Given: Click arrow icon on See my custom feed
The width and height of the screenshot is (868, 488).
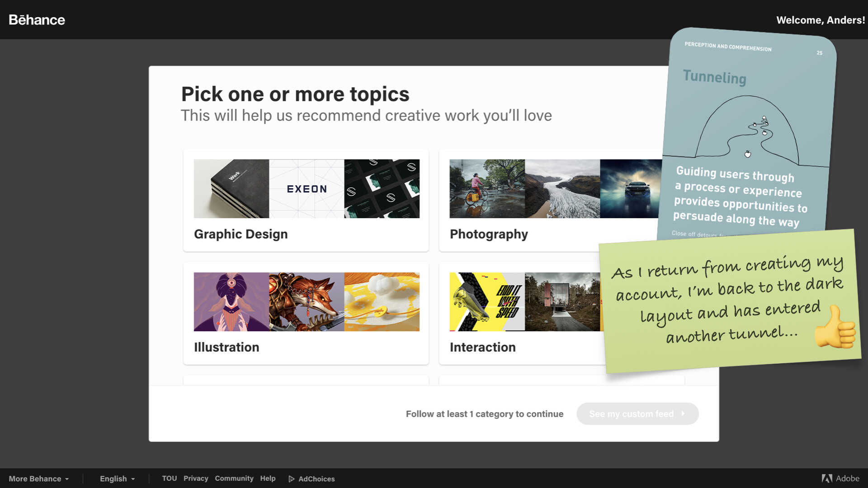Looking at the screenshot, I should click(683, 413).
